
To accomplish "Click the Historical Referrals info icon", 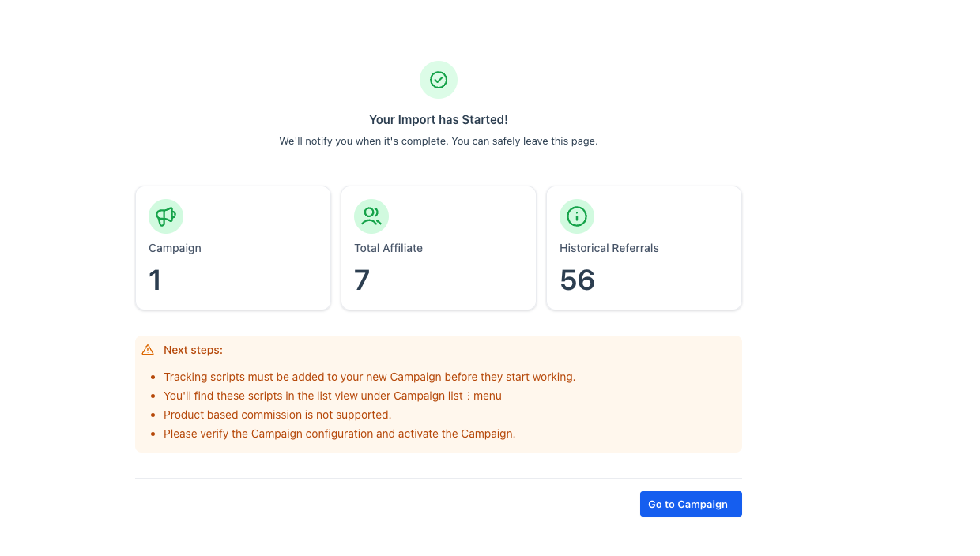I will click(577, 216).
